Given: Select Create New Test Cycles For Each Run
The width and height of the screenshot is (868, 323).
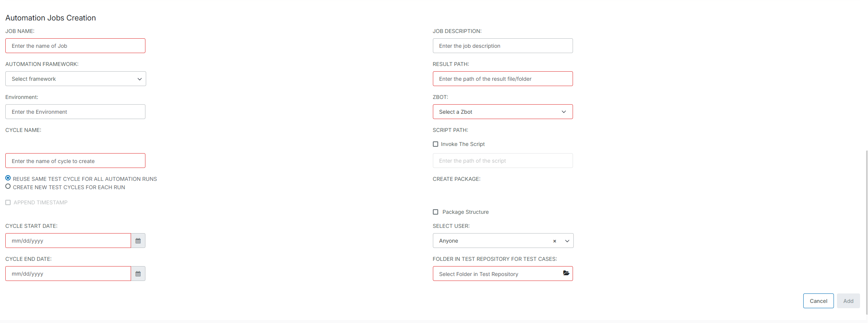Looking at the screenshot, I should (x=8, y=187).
